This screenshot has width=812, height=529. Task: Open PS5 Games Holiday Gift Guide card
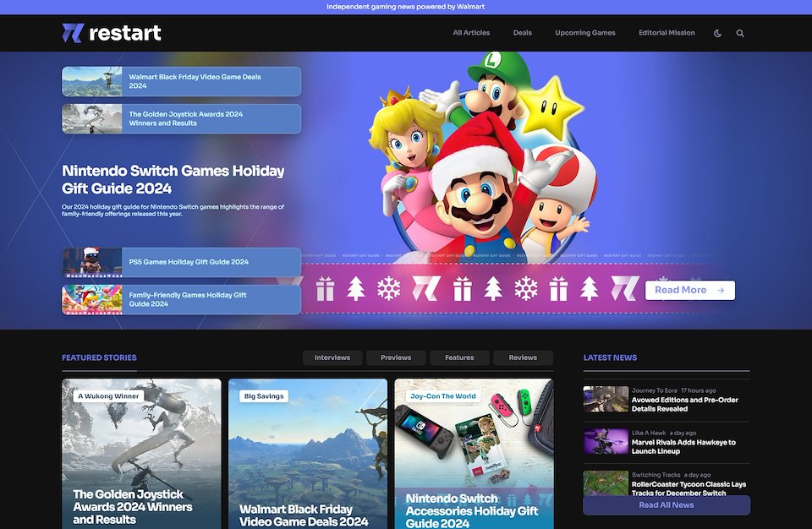181,262
